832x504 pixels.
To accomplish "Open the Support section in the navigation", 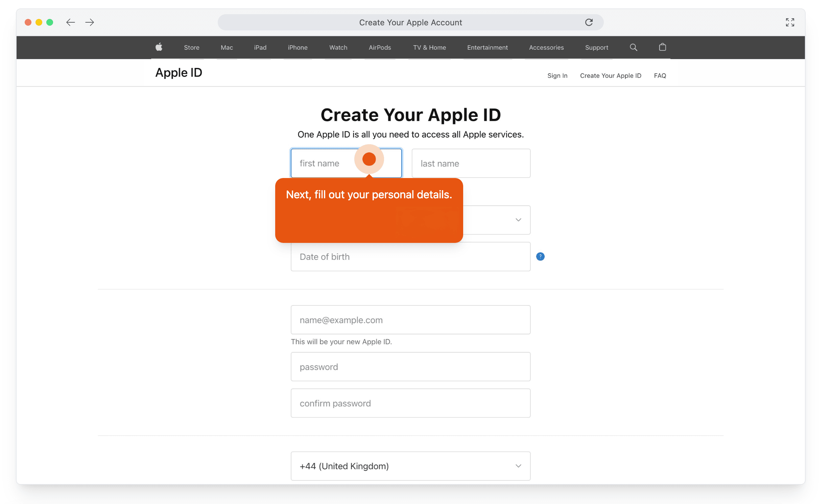I will coord(596,47).
